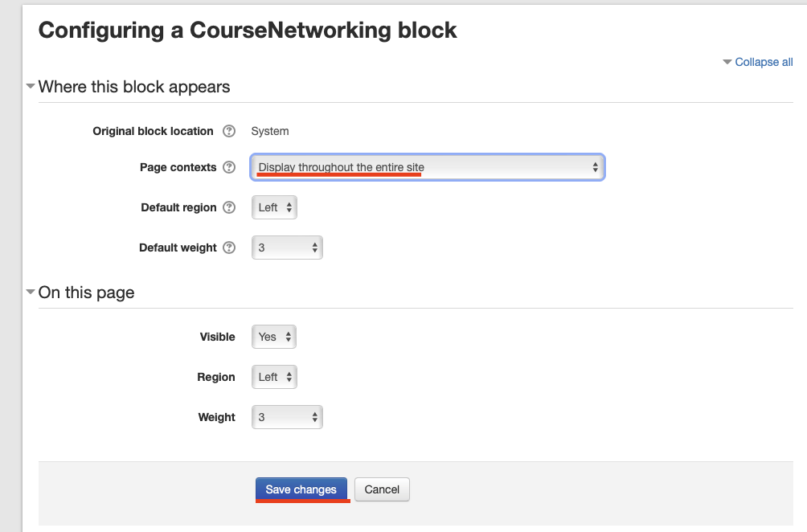Open the Page contexts dropdown
This screenshot has height=532, width=807.
(427, 167)
